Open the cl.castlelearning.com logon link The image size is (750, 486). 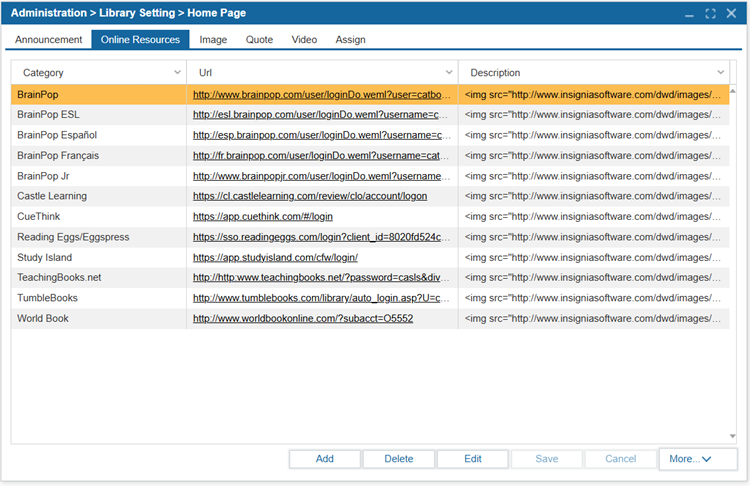(310, 196)
